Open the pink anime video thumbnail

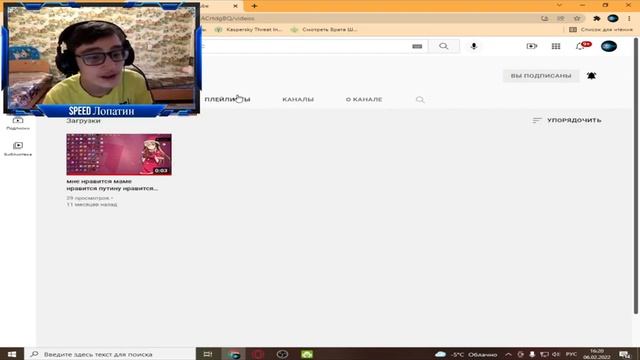[x=119, y=154]
